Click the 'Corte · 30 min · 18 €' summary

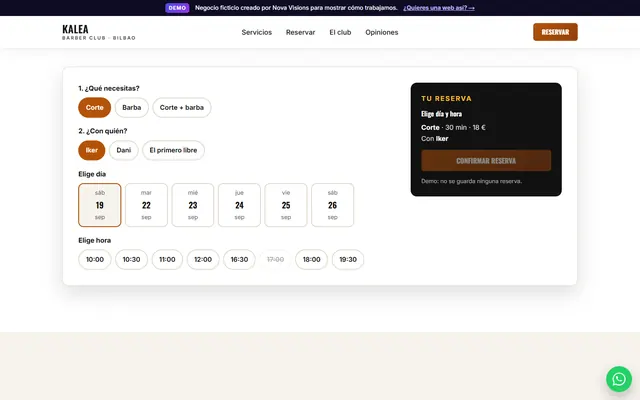[x=453, y=127]
